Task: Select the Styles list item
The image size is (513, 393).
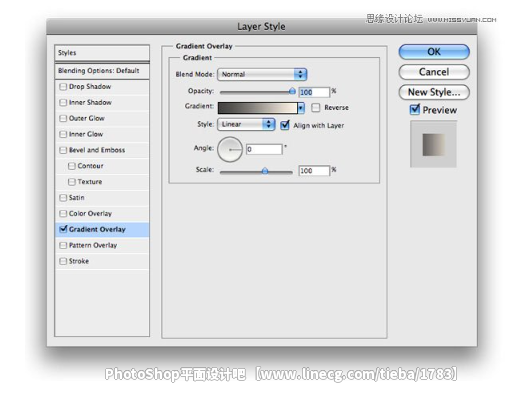Action: click(102, 53)
